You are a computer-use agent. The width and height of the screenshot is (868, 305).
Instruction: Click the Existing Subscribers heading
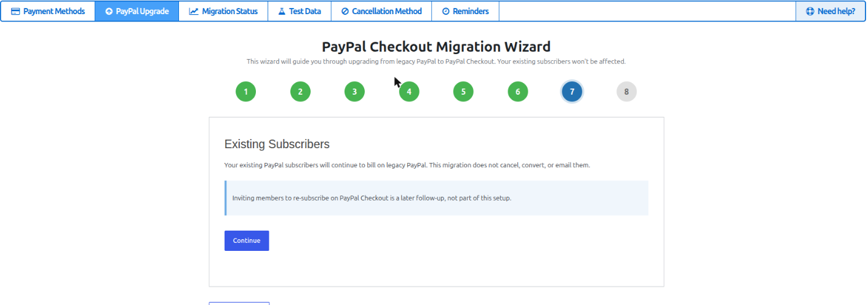pos(277,145)
